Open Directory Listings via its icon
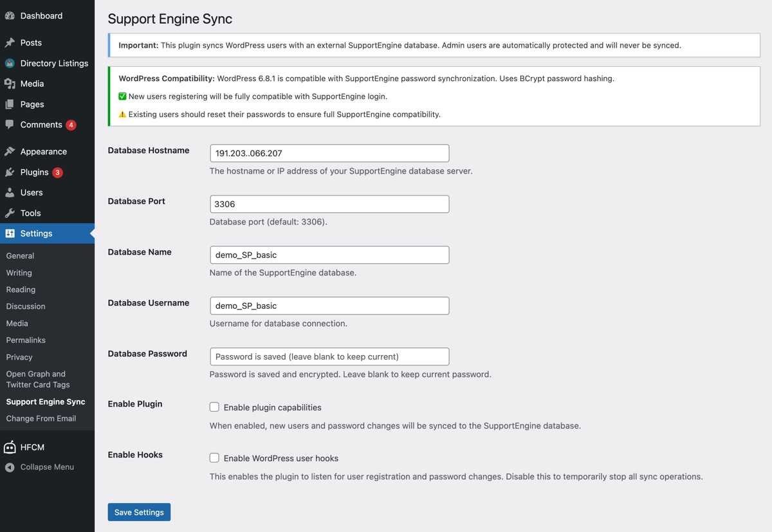 click(10, 63)
